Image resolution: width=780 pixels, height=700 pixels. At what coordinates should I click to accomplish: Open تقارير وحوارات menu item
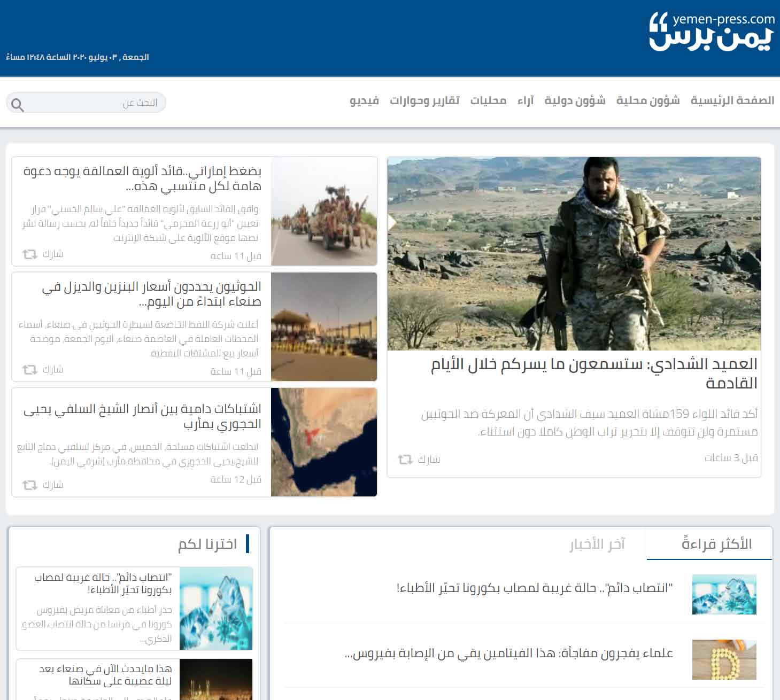(x=424, y=100)
